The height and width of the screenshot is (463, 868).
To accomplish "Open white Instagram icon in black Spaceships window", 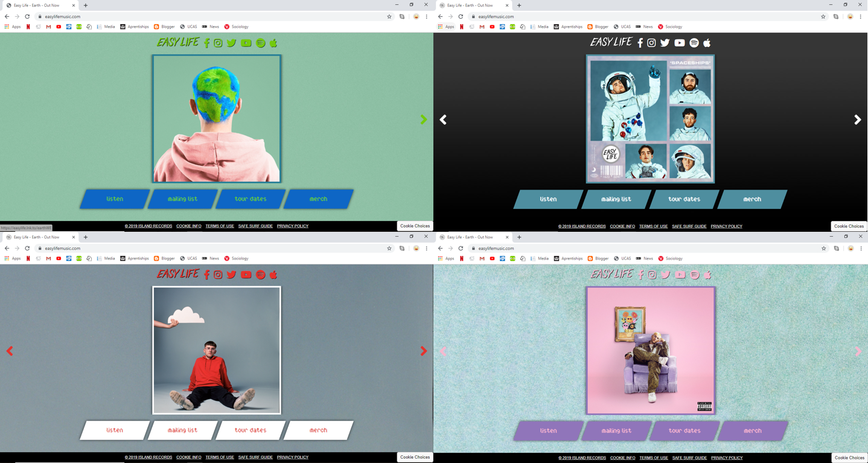I will [x=651, y=43].
